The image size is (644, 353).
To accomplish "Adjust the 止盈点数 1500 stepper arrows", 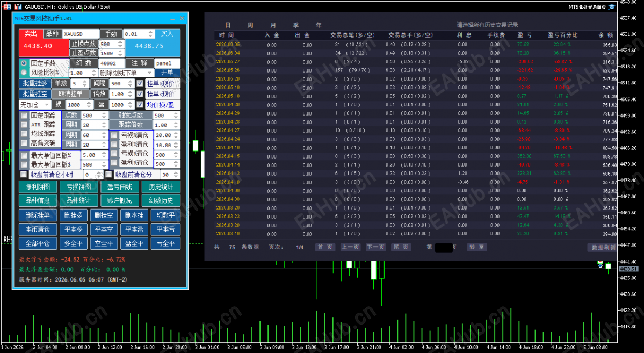I will click(120, 53).
